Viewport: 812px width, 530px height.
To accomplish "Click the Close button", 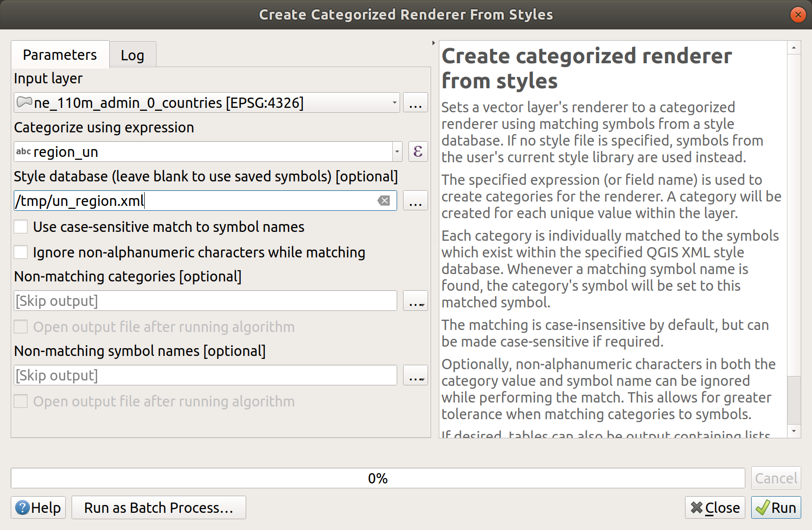I will [x=715, y=507].
